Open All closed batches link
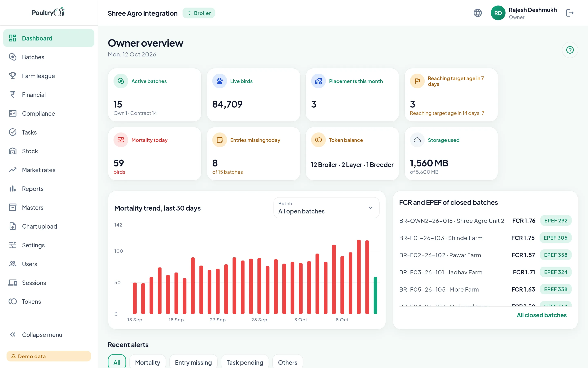 point(542,315)
